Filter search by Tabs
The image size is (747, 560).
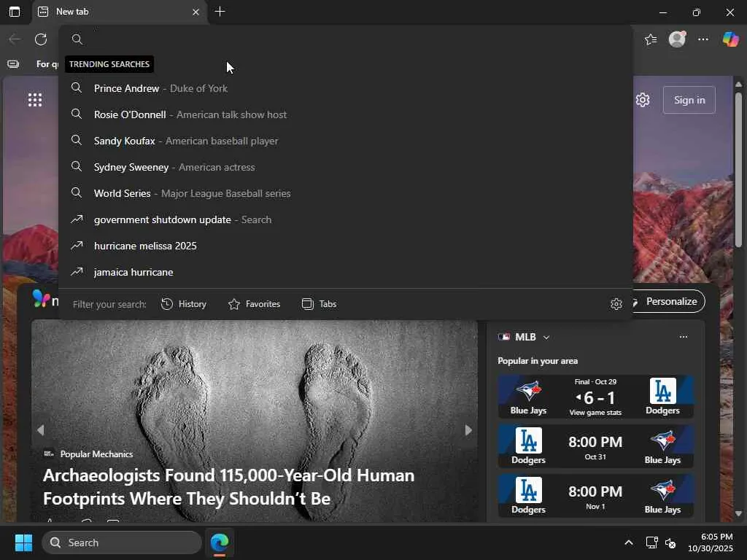tap(320, 304)
